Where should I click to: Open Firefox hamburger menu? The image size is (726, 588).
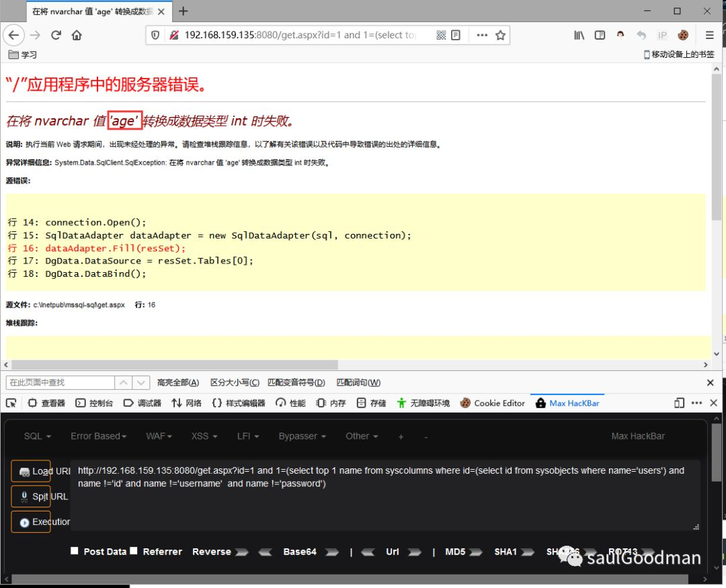709,35
